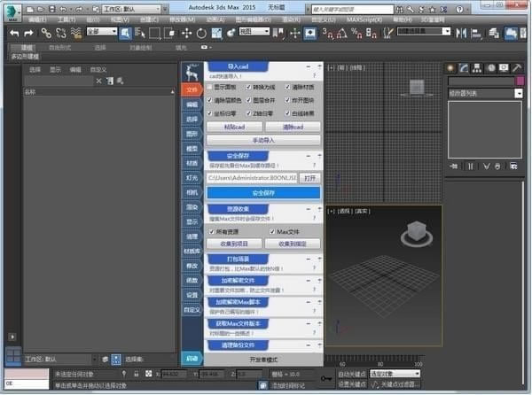532x395 pixels.
Task: Enable the 显示面板 checkbox
Action: [210, 87]
